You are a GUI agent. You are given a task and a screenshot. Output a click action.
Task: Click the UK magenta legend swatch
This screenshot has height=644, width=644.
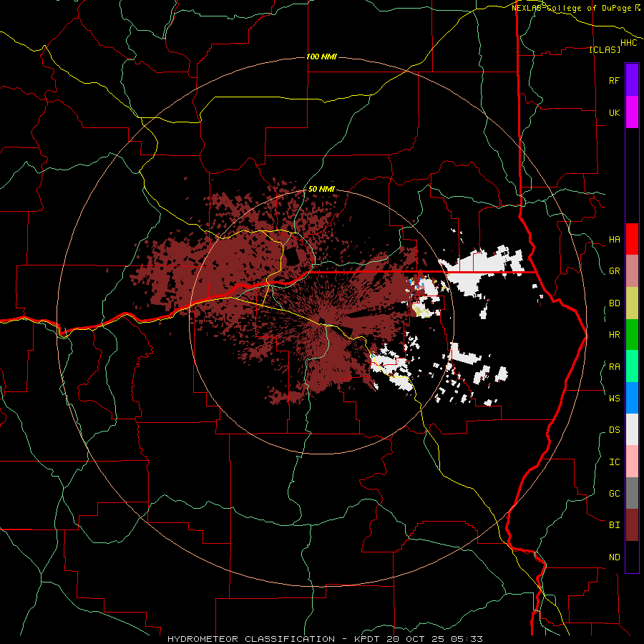click(632, 112)
